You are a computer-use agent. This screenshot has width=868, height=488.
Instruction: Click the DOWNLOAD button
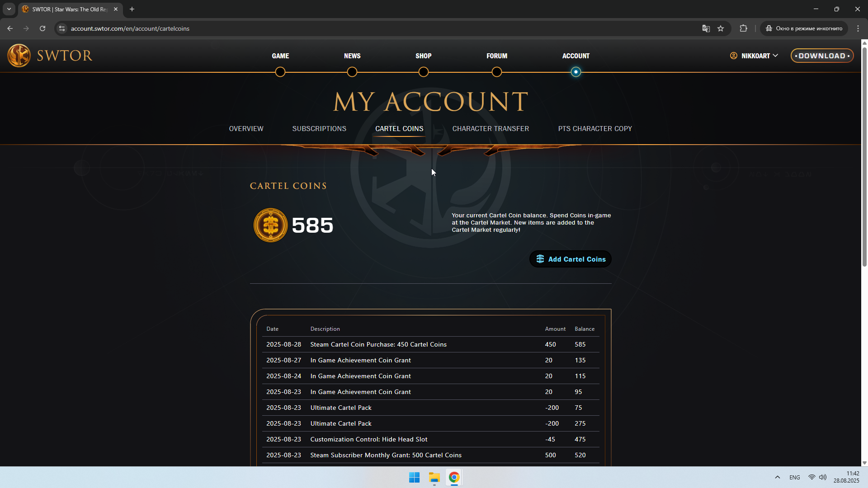(x=822, y=56)
